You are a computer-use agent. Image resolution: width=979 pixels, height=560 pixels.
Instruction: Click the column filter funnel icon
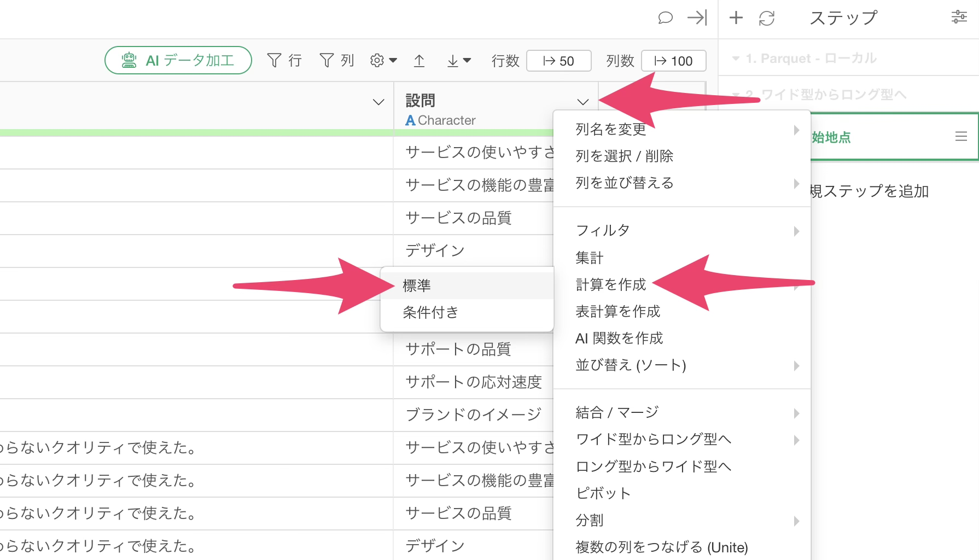pyautogui.click(x=327, y=60)
